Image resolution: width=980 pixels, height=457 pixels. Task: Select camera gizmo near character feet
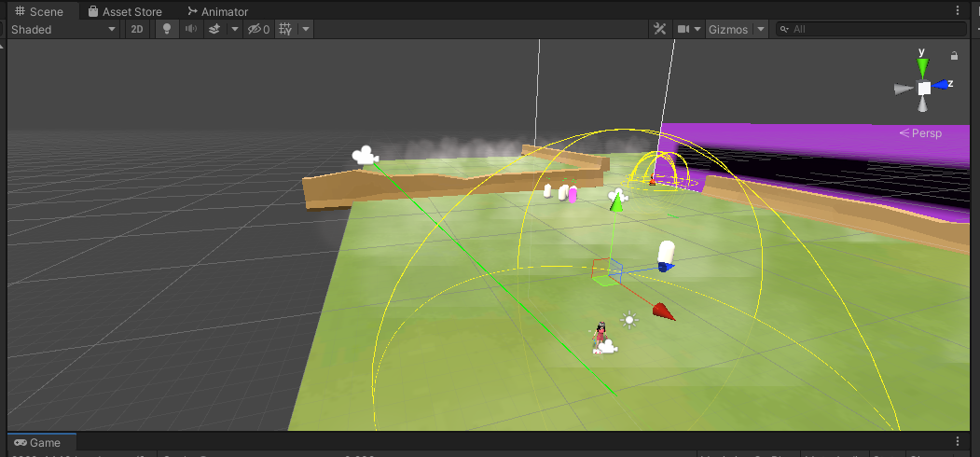tap(606, 347)
